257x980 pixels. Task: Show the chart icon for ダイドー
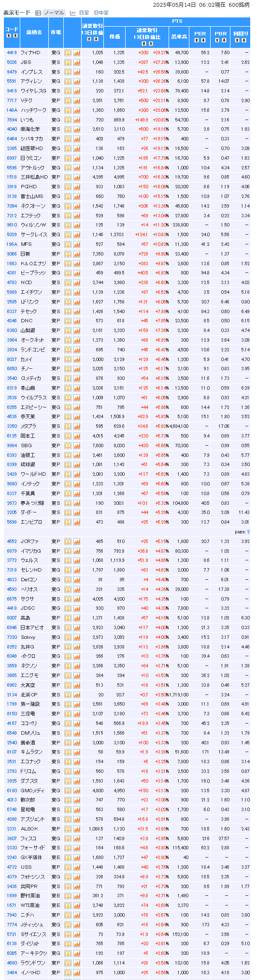tap(76, 513)
